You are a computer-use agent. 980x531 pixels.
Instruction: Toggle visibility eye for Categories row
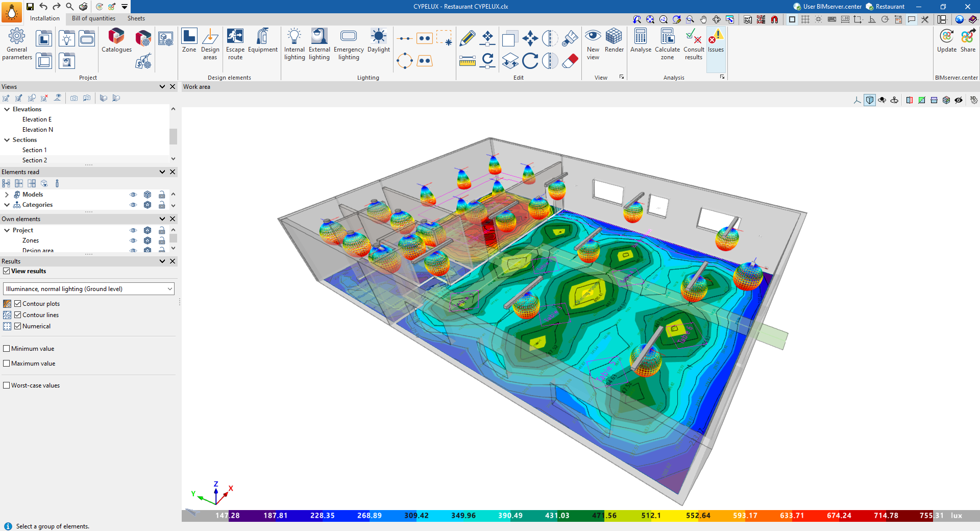(x=133, y=205)
